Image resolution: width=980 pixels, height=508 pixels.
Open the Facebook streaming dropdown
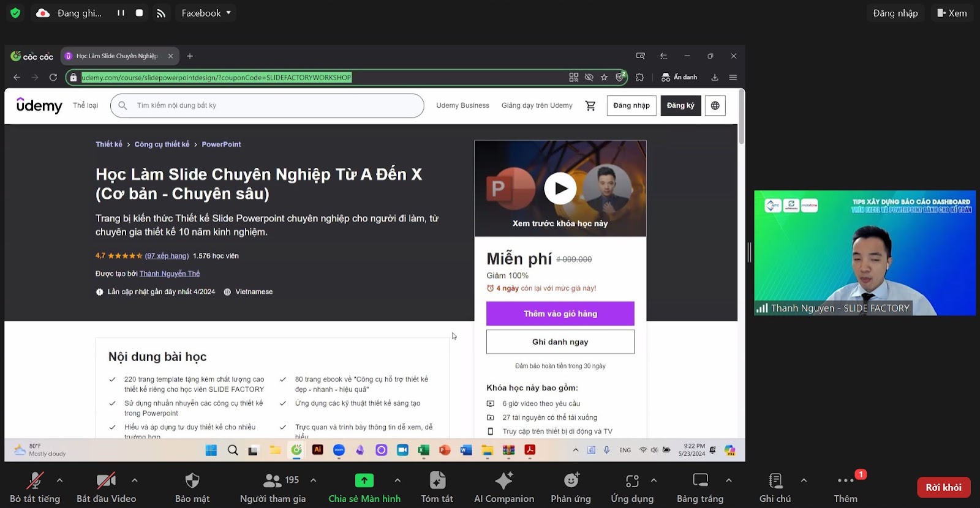tap(206, 13)
